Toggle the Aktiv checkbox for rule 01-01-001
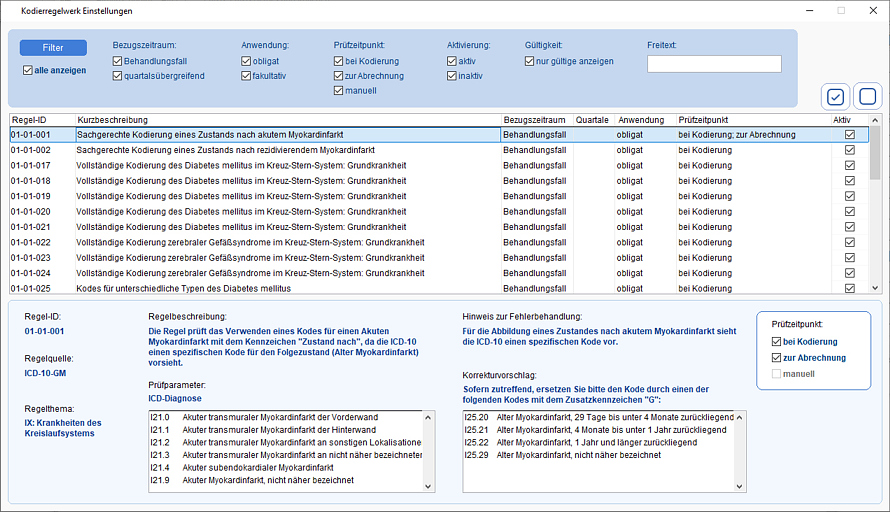This screenshot has height=512, width=890. [850, 135]
